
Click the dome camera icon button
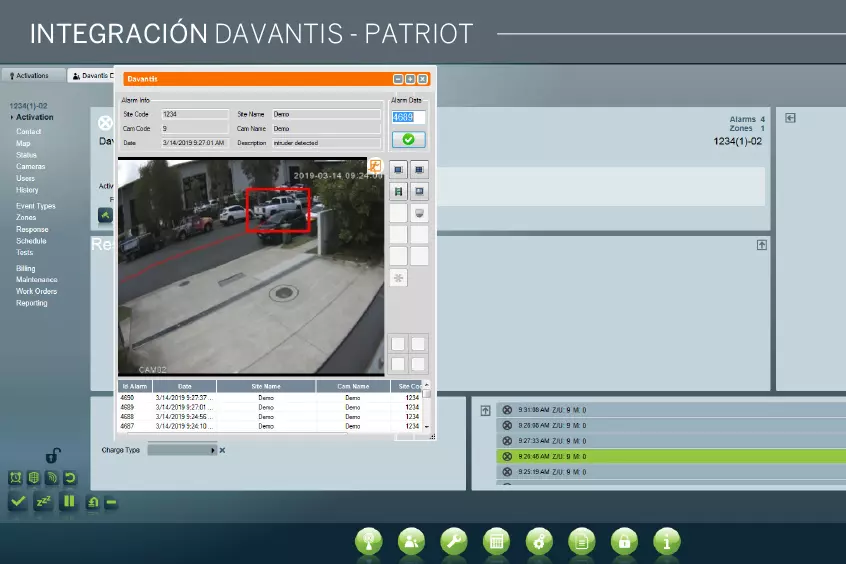419,213
